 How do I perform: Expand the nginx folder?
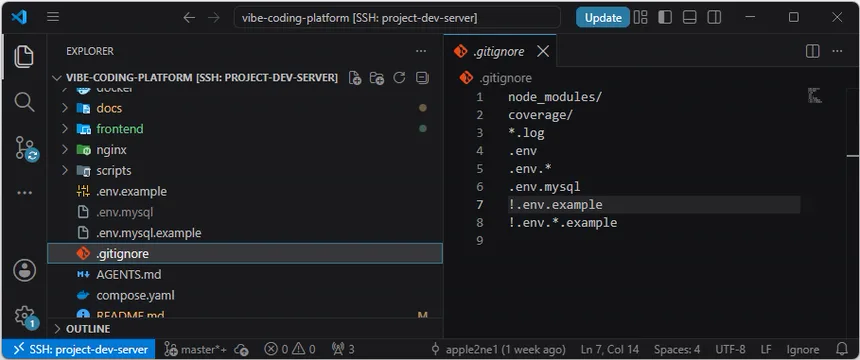[65, 150]
